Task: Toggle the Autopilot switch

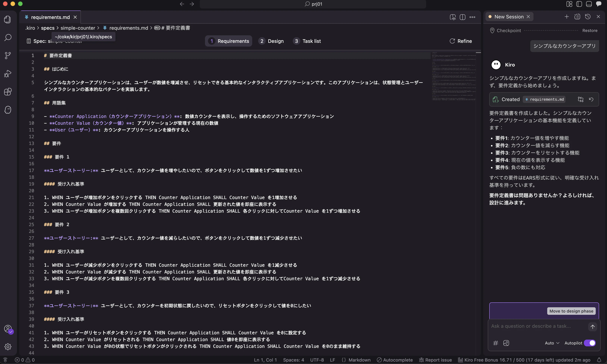Action: pos(590,343)
